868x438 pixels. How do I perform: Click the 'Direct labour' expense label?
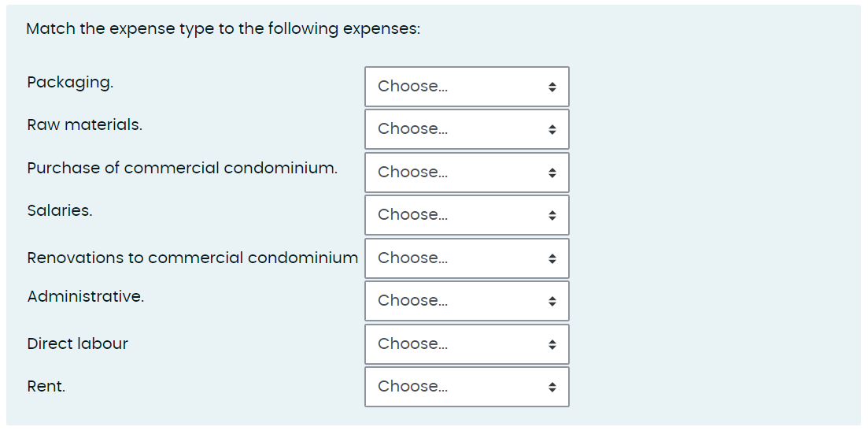[x=78, y=343]
